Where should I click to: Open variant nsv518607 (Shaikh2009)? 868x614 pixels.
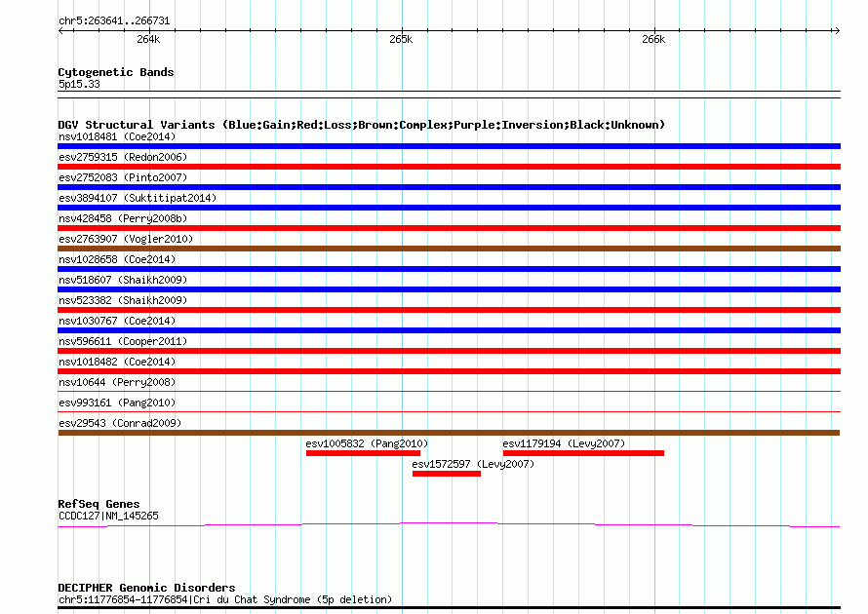[x=449, y=289]
